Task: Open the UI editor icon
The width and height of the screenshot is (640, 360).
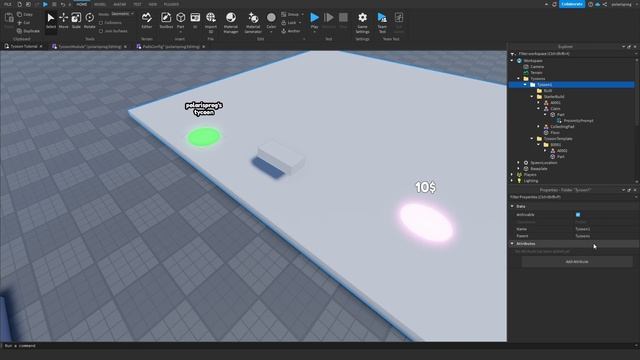Action: (x=195, y=18)
